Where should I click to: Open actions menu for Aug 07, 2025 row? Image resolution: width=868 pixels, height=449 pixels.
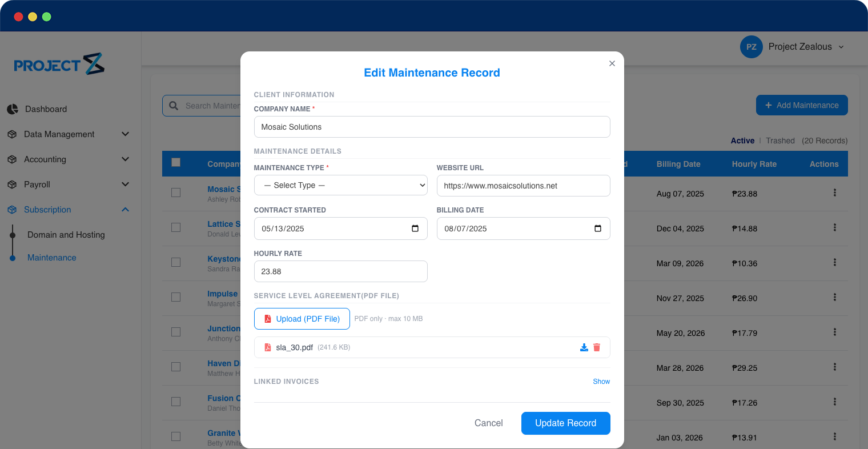pos(834,193)
